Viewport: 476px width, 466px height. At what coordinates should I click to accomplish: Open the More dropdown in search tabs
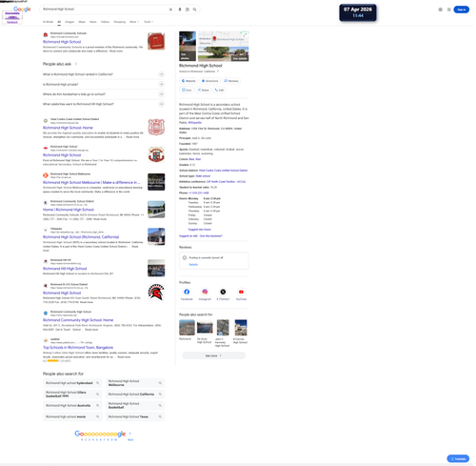[134, 22]
